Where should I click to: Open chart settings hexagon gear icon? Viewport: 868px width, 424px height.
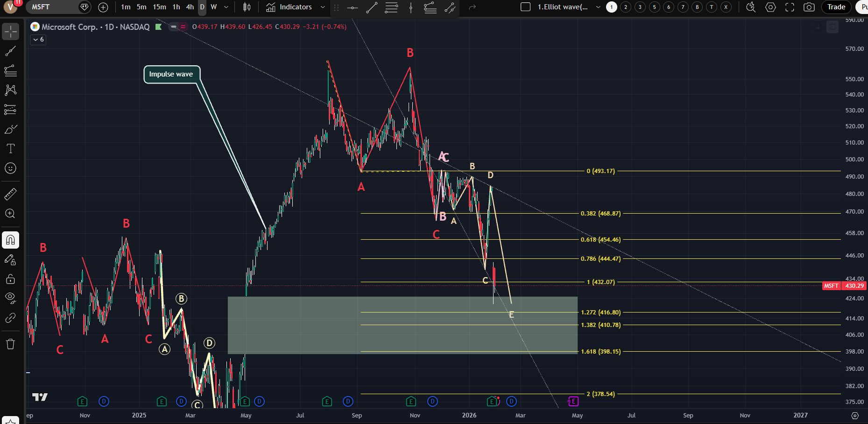coord(770,7)
